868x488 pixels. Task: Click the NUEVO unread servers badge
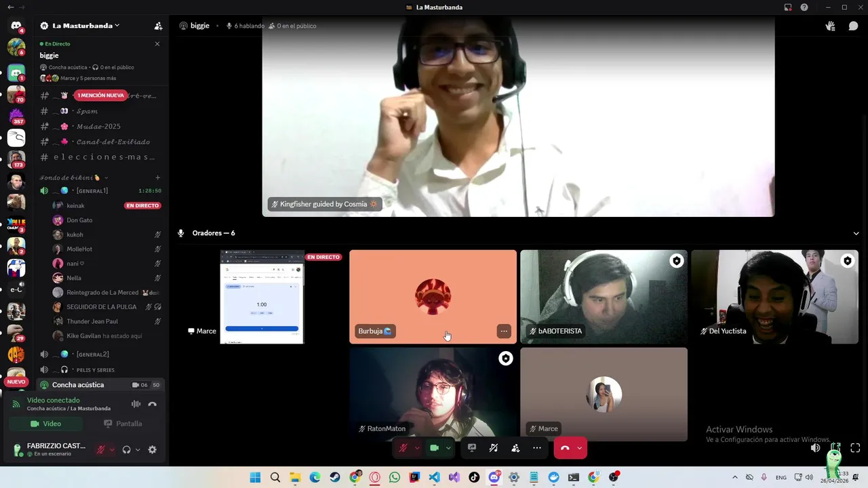click(16, 382)
